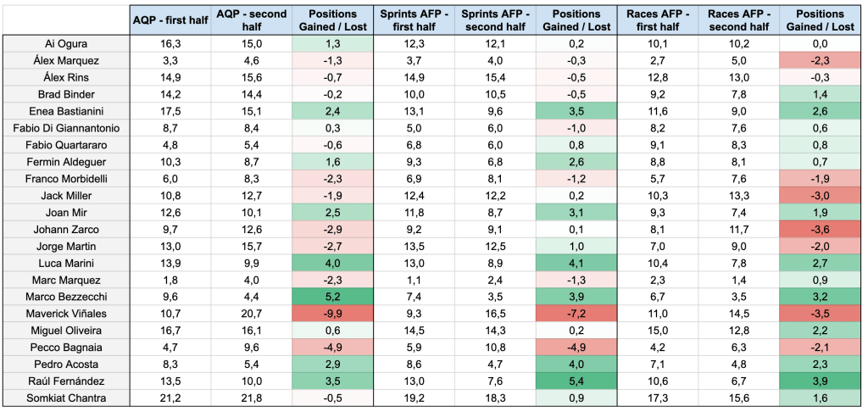Click the Somkiat Chantra row label

[67, 396]
